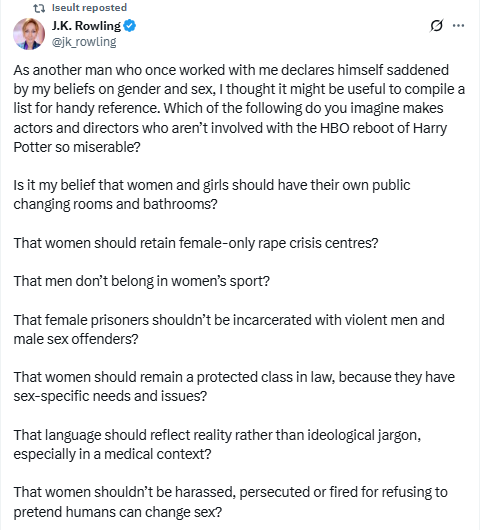This screenshot has width=486, height=530.
Task: Click the sentence 'That men don't belong in women's sport?'
Action: 142,281
